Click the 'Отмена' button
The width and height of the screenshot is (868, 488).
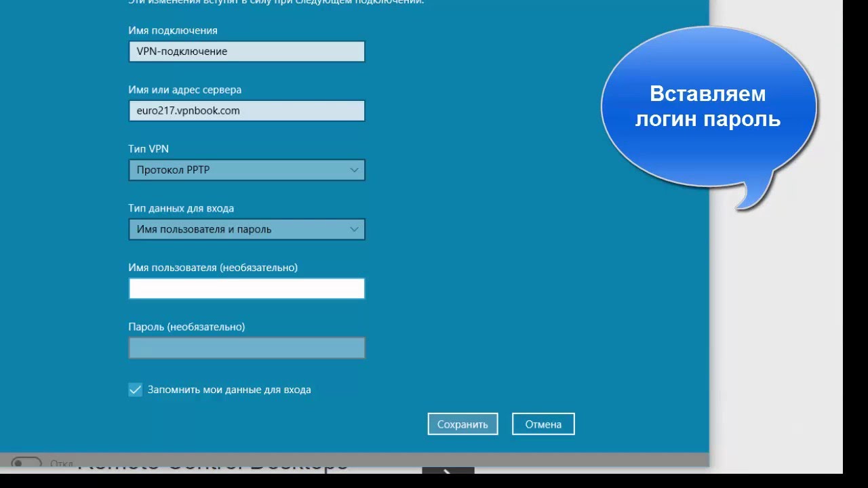pos(543,424)
